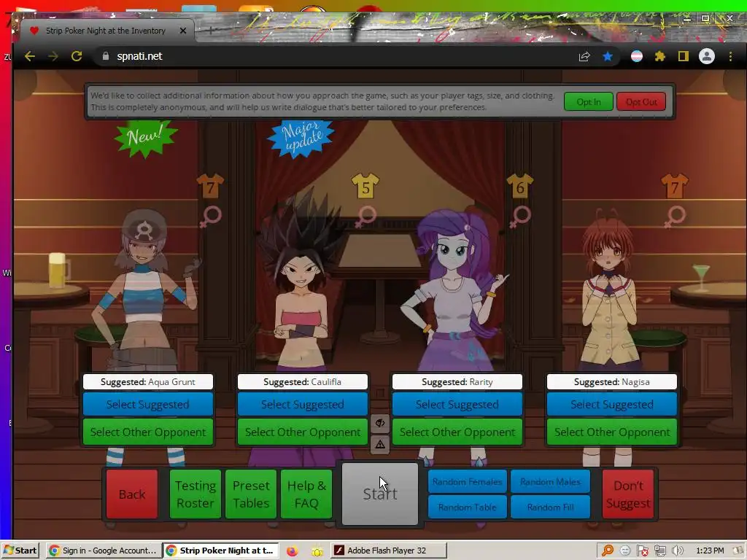This screenshot has width=747, height=560.
Task: Select Other Opponent for Caulifla slot
Action: (x=303, y=432)
